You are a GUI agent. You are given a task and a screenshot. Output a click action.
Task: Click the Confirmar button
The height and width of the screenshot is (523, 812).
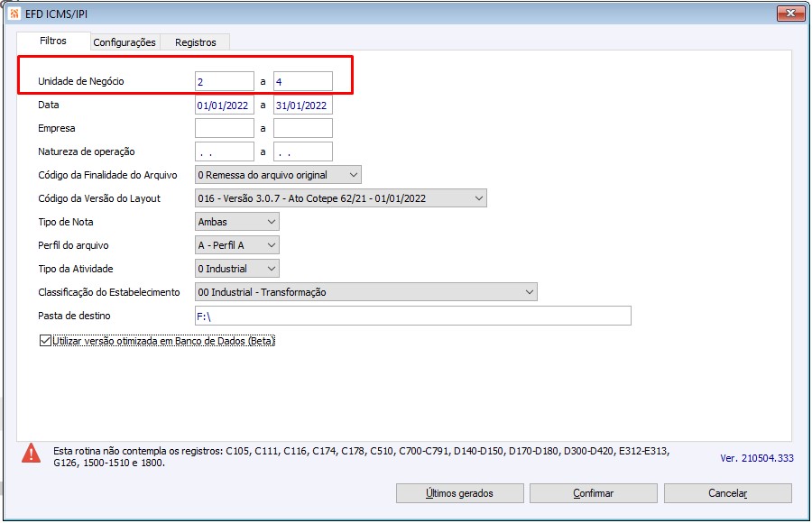(594, 493)
